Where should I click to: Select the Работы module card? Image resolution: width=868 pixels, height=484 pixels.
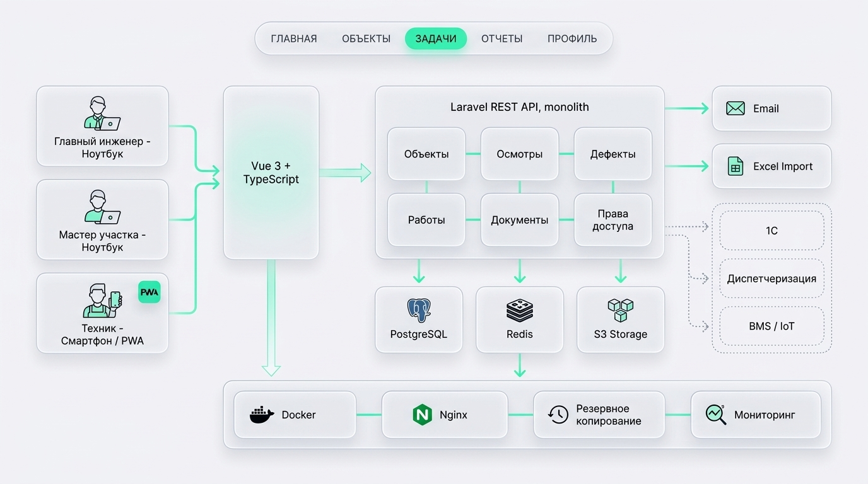click(426, 220)
